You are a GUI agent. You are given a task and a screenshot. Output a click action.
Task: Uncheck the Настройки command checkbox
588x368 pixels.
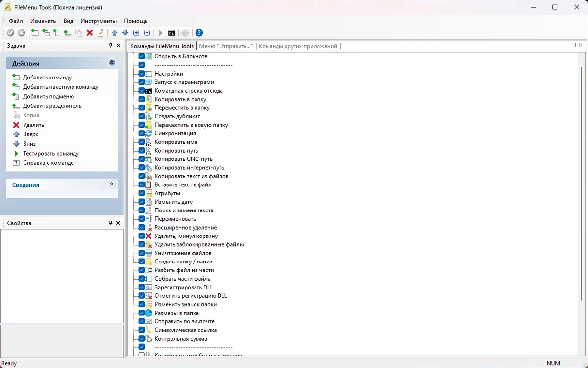click(142, 74)
